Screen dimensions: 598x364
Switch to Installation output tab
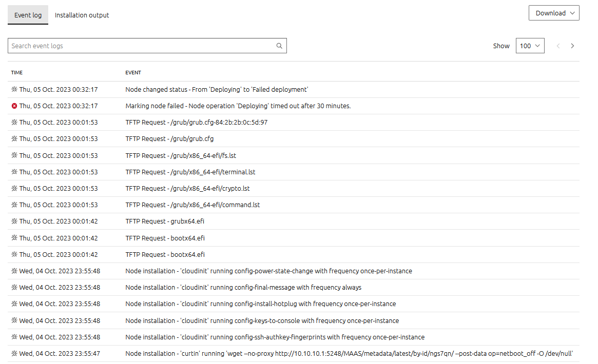(82, 15)
